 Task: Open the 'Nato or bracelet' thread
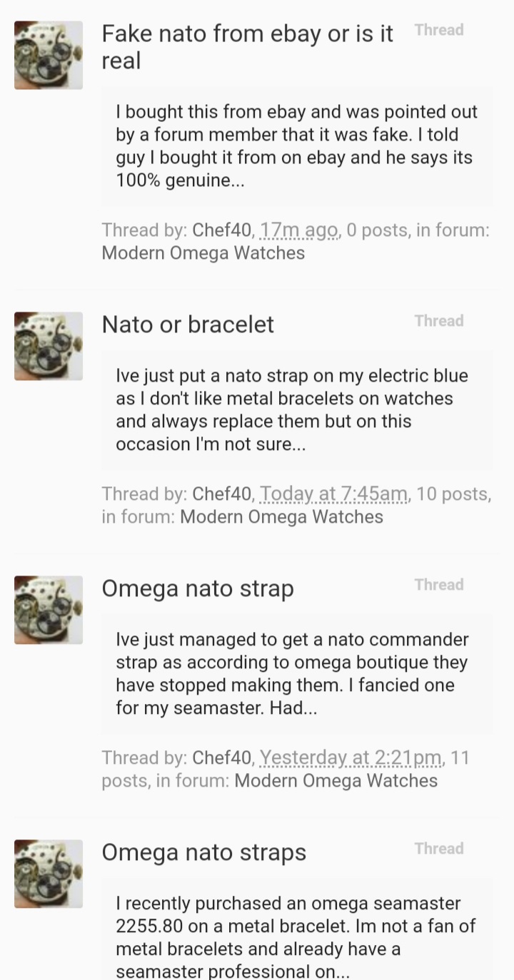click(188, 325)
